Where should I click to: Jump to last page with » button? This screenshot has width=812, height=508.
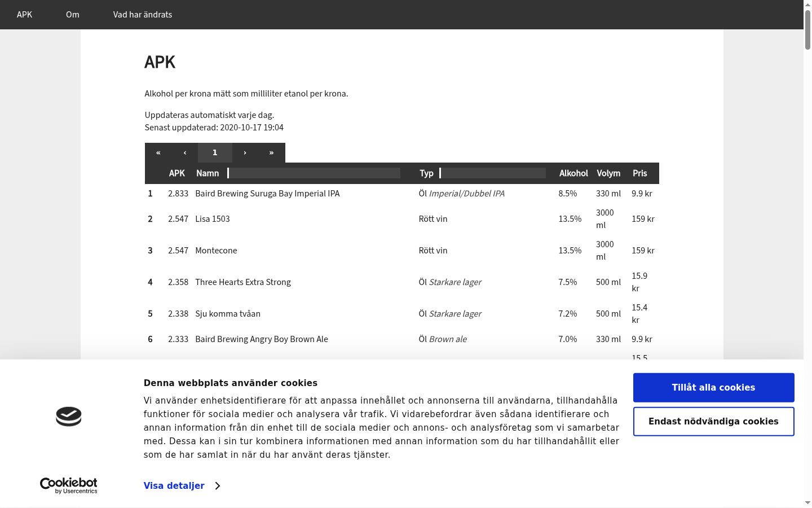pos(271,153)
